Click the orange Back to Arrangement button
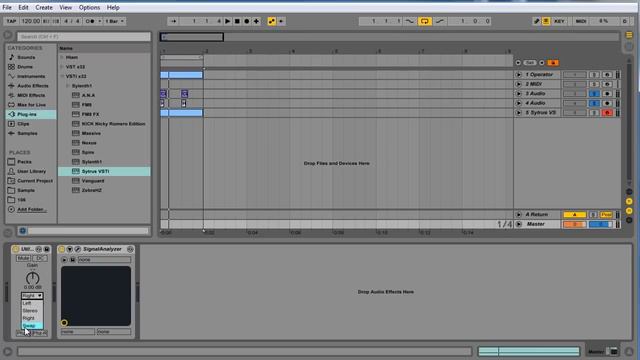The image size is (640, 360). point(553,63)
